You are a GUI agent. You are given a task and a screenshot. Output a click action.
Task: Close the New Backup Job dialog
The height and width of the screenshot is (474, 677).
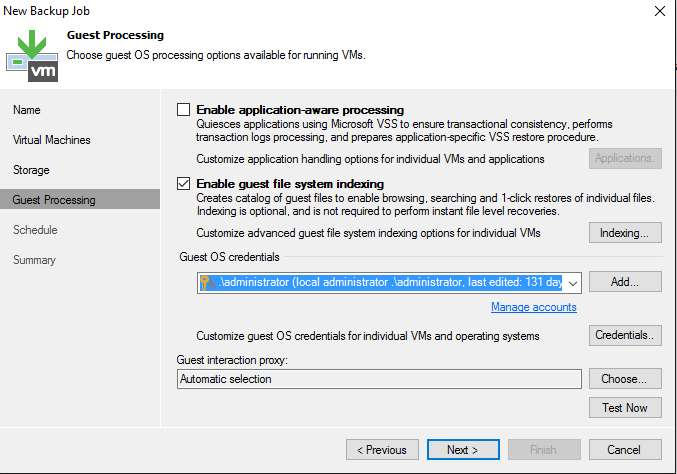click(659, 11)
